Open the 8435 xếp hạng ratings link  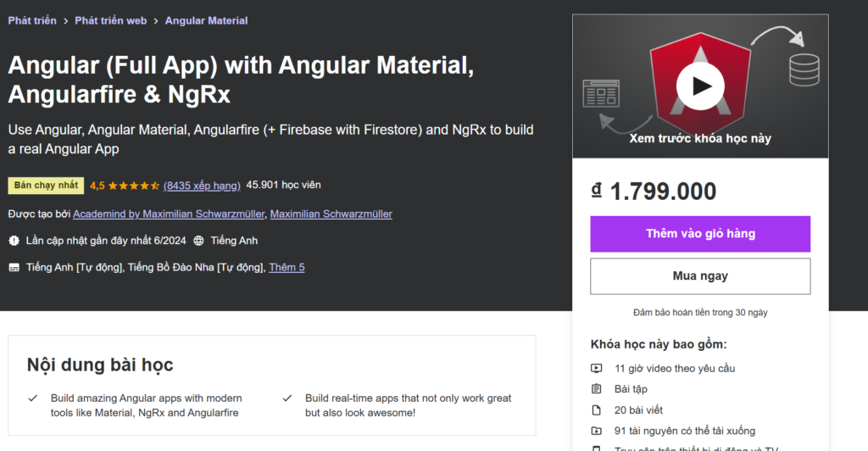pyautogui.click(x=202, y=186)
